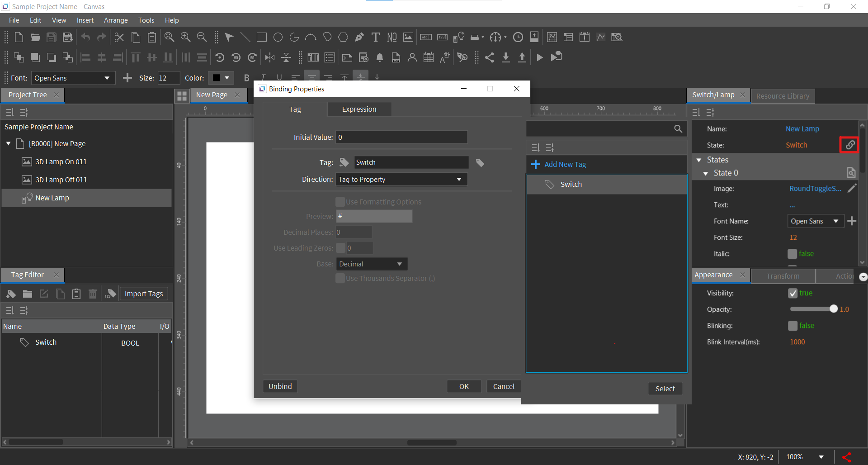Click the Undo arrow icon

[85, 37]
